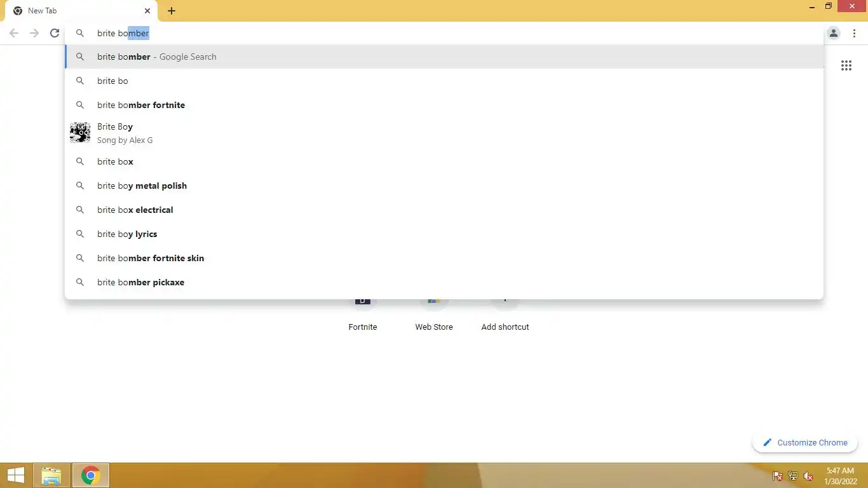Viewport: 868px width, 488px height.
Task: Select 'brite bomber - Google Search' suggestion
Action: tap(444, 57)
